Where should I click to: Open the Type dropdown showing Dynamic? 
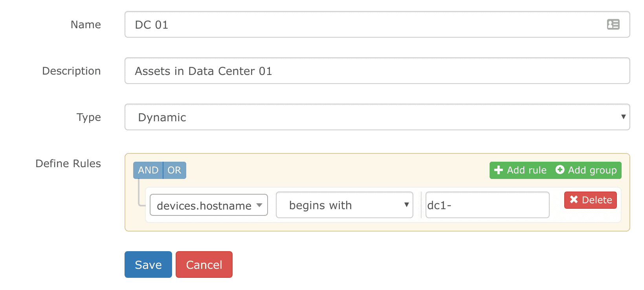click(x=377, y=117)
